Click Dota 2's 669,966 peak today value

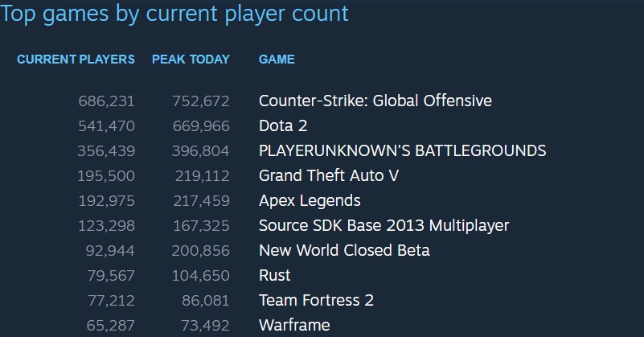(200, 125)
